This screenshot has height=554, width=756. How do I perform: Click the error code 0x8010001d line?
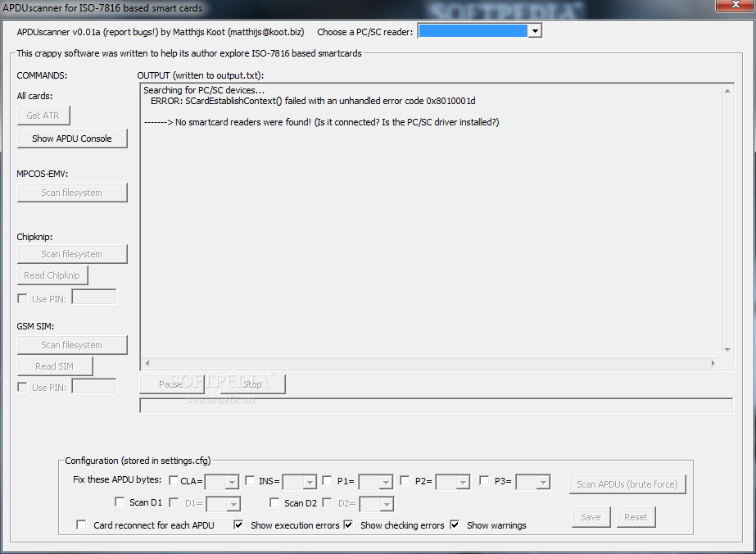tap(314, 101)
